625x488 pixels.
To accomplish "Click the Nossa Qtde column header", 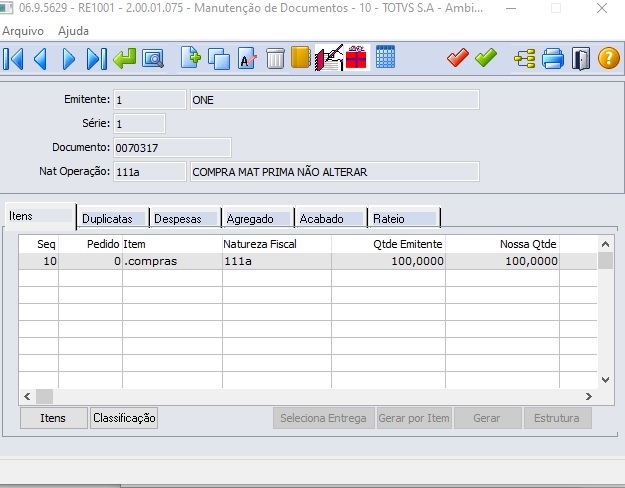I will pos(502,244).
